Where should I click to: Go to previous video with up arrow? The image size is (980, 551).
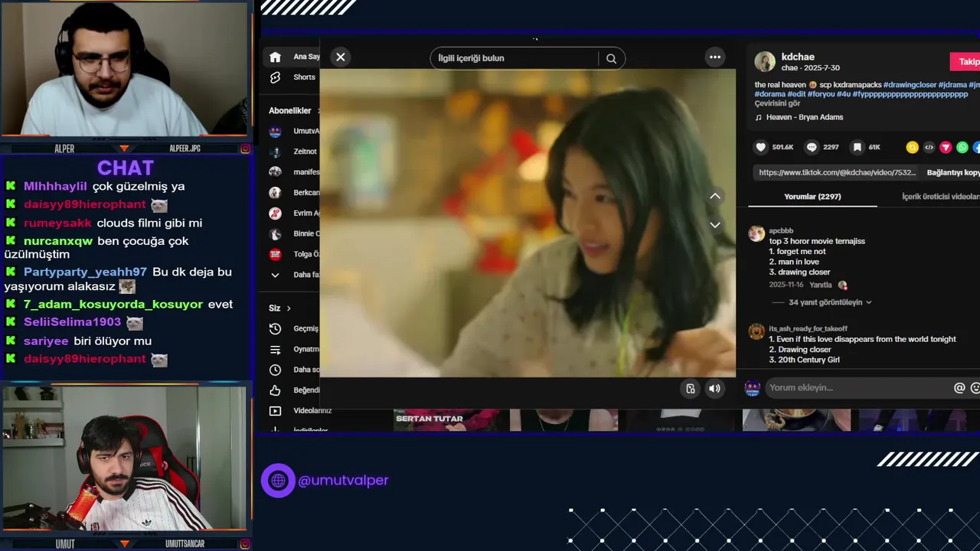[715, 197]
